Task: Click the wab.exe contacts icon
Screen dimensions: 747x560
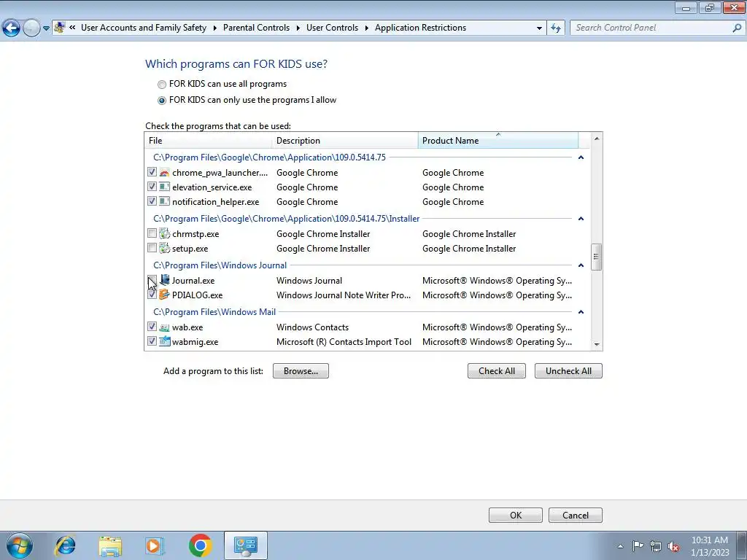Action: point(164,327)
